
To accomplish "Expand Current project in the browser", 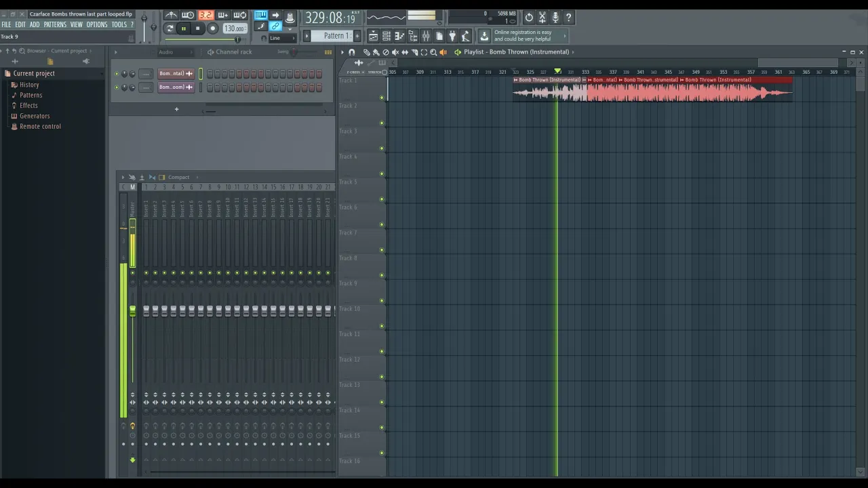I will [x=34, y=73].
